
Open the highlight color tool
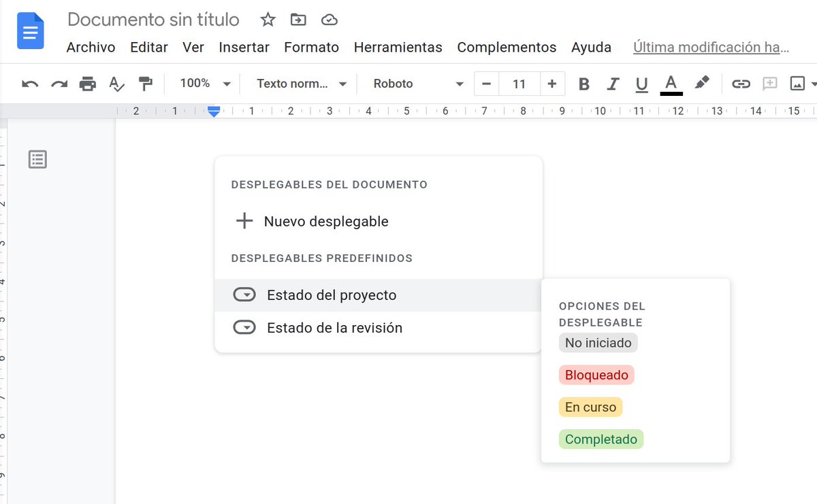click(x=701, y=83)
